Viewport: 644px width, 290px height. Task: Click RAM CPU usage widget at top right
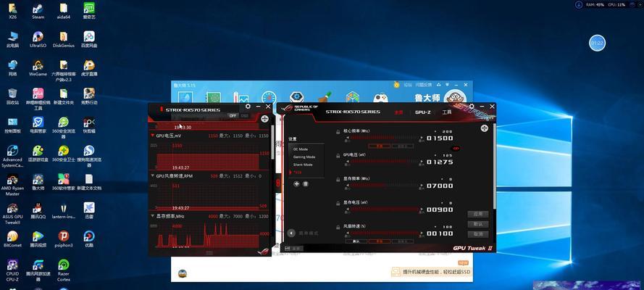[607, 4]
